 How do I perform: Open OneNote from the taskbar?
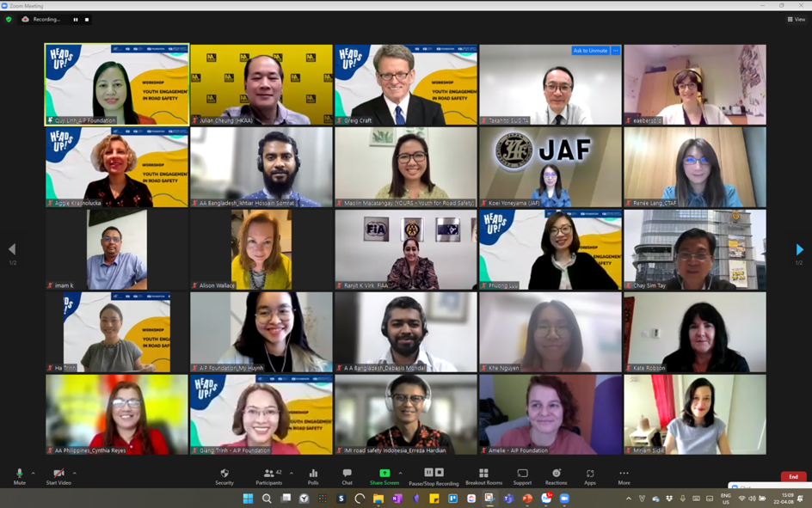[x=397, y=499]
